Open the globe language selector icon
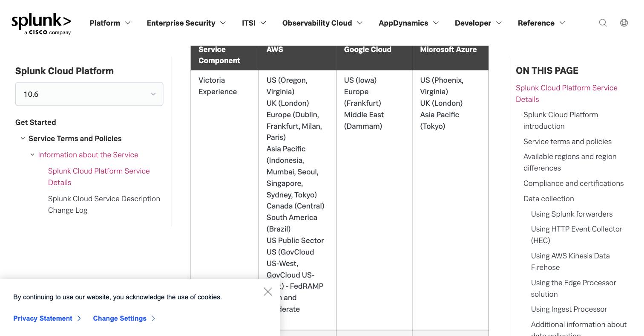Viewport: 644px width, 336px height. pyautogui.click(x=624, y=23)
